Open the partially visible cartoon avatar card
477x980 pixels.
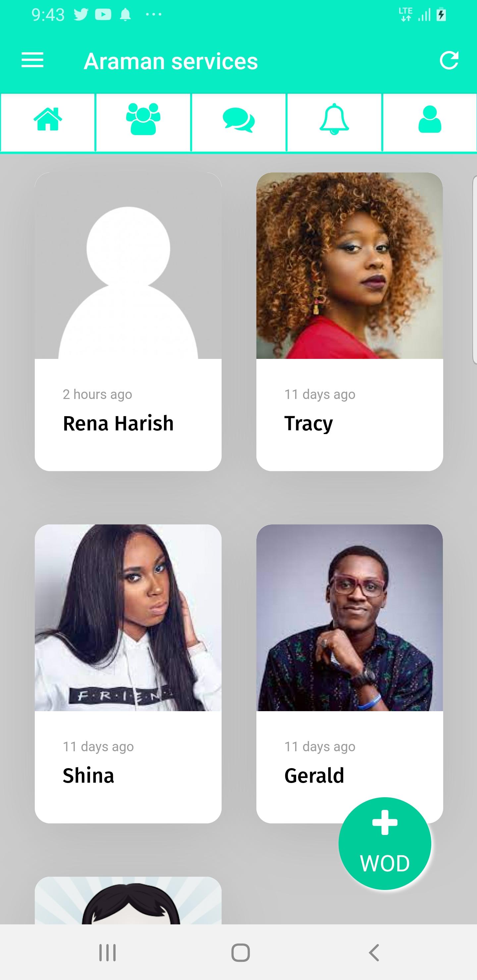[x=128, y=901]
